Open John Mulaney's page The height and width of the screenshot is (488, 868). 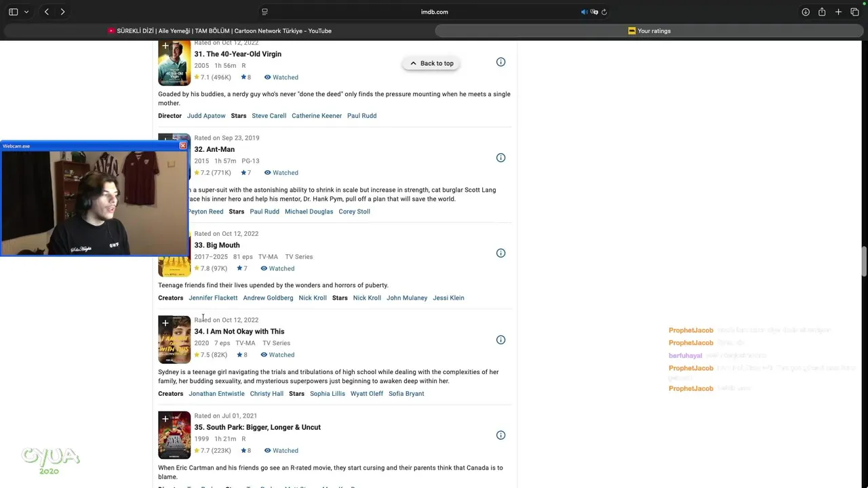pos(407,298)
